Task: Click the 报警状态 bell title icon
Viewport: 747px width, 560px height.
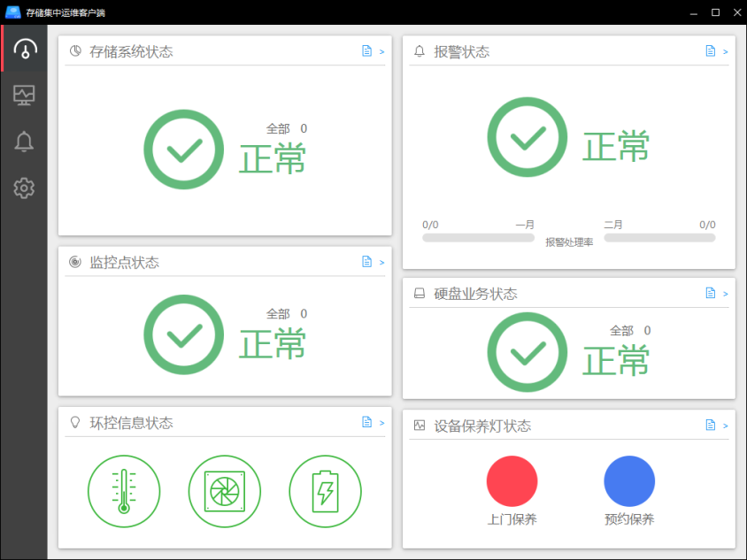Action: (x=420, y=51)
